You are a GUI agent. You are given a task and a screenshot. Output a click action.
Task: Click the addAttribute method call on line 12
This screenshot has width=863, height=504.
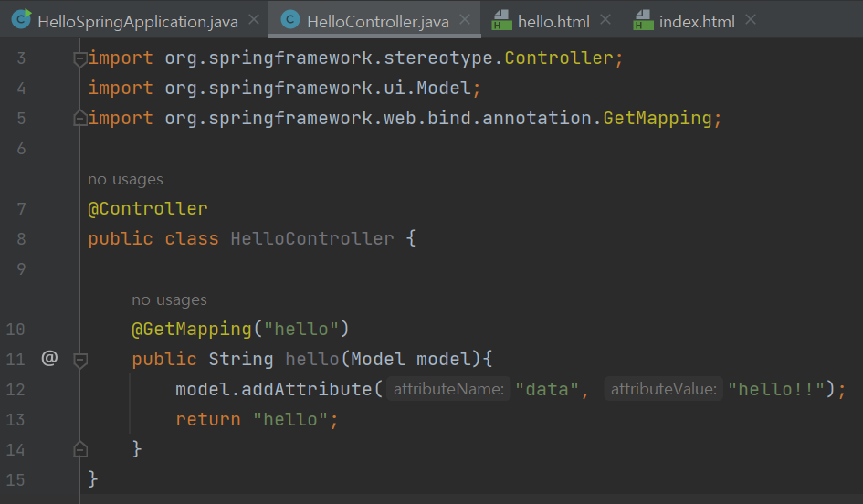[x=307, y=390]
